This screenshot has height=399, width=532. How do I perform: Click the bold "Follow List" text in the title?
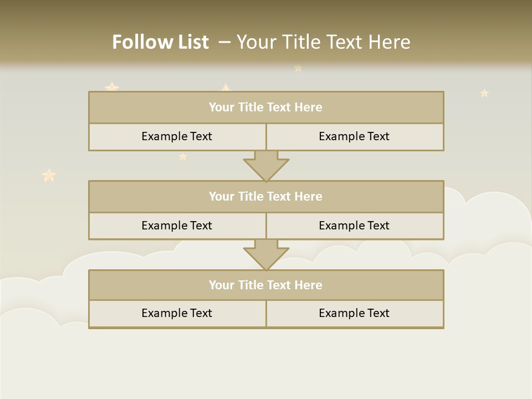[x=160, y=42]
